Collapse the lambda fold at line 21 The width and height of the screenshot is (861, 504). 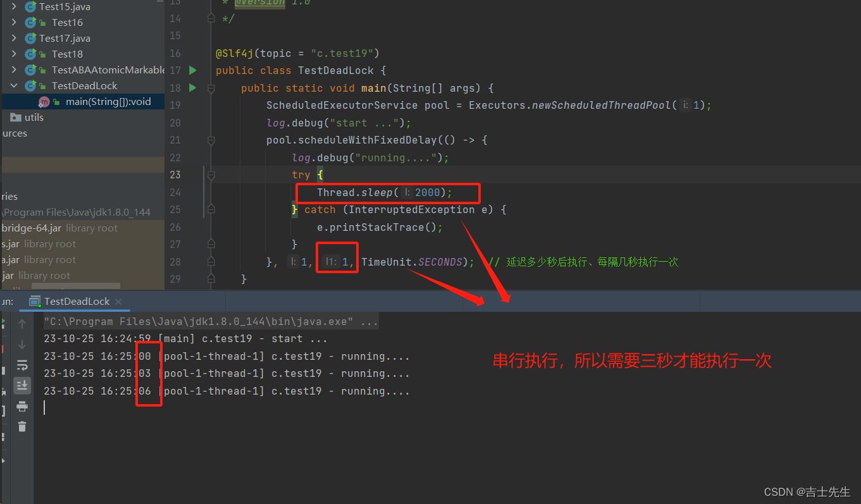tap(212, 140)
